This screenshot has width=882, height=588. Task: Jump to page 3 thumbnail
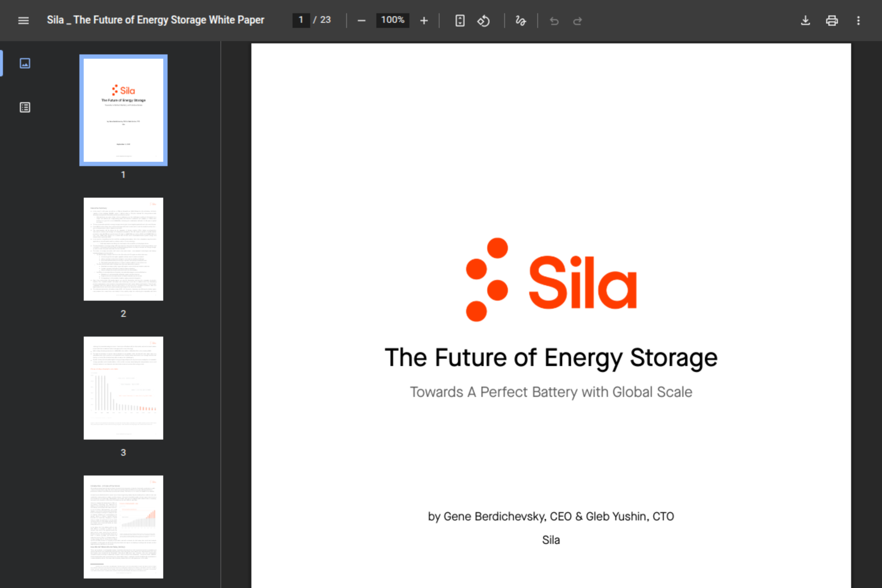[123, 388]
